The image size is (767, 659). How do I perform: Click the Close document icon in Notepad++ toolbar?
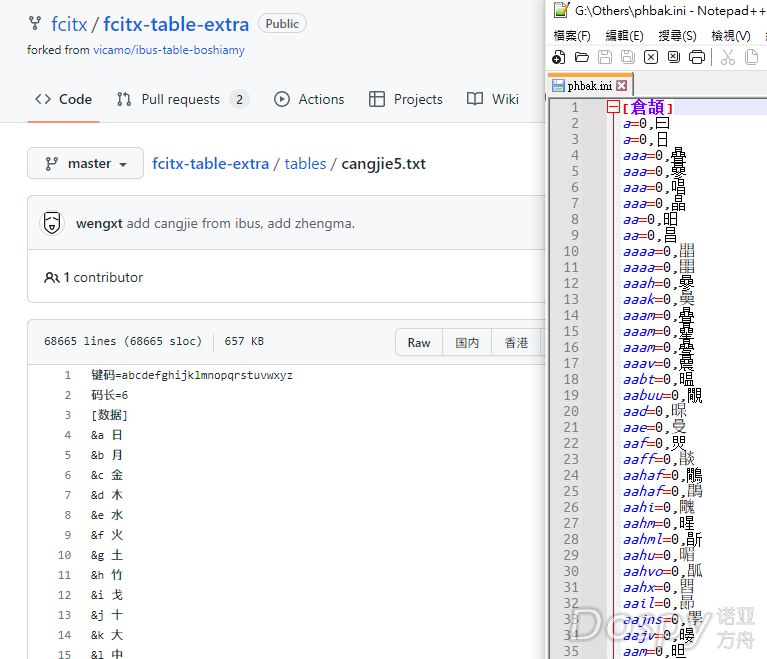pyautogui.click(x=651, y=58)
